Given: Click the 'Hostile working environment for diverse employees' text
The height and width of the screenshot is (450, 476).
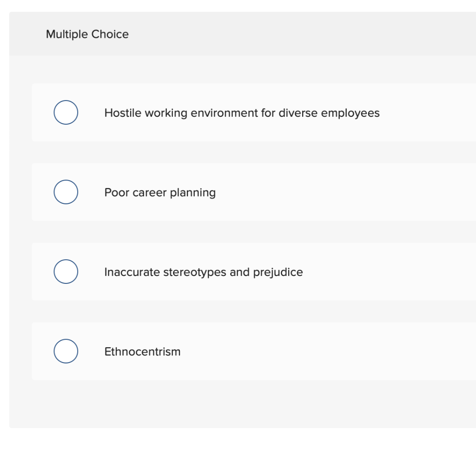Looking at the screenshot, I should [x=242, y=113].
